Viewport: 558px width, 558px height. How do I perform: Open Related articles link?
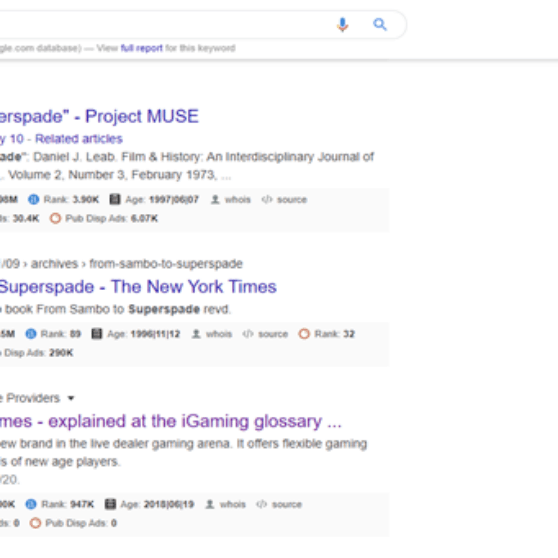[x=79, y=139]
